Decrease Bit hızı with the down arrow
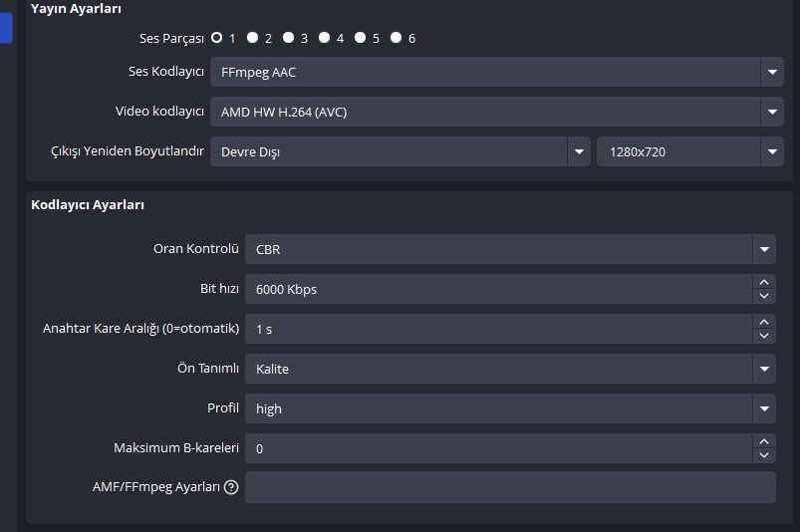Screen dimensions: 800x532 [x=764, y=296]
